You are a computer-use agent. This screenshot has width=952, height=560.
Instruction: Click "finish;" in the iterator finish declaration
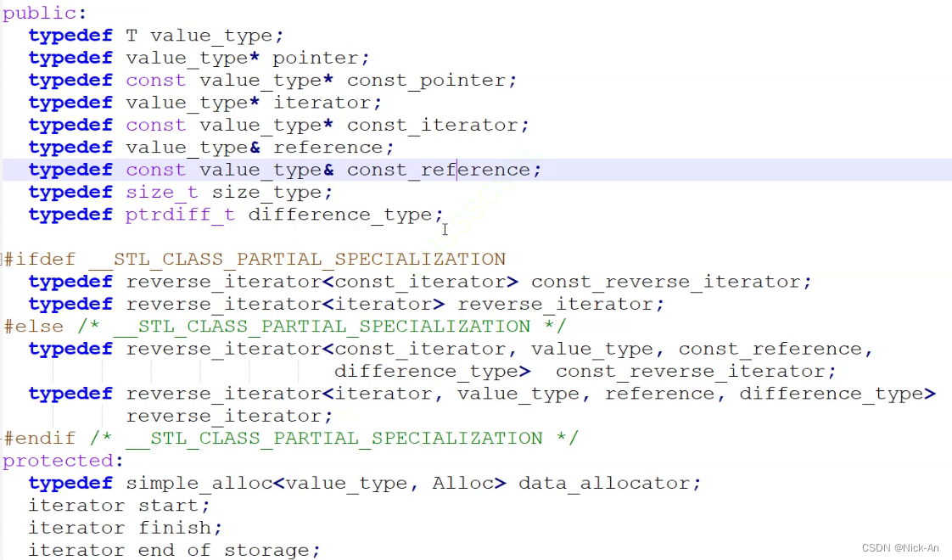coord(181,529)
